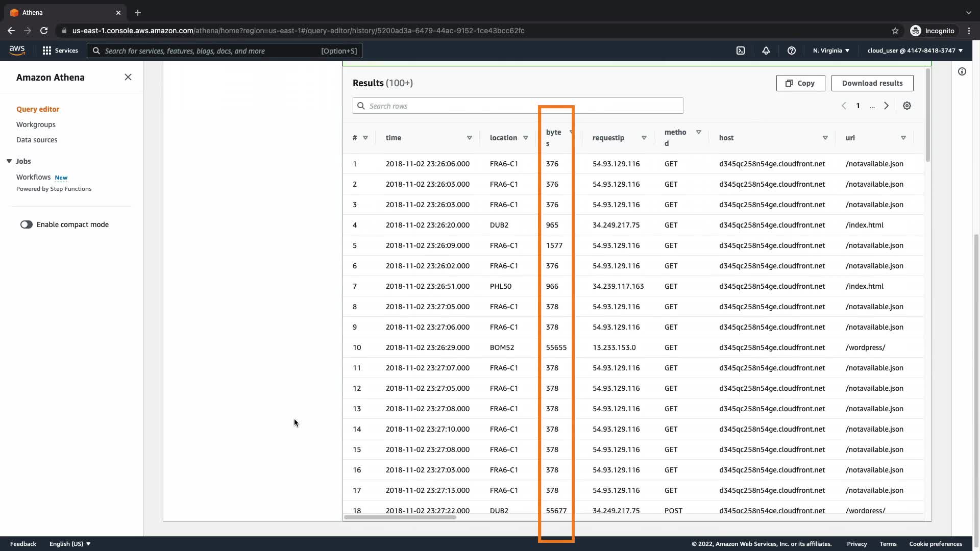Click the horizontal scrollbar under results table

tap(400, 517)
